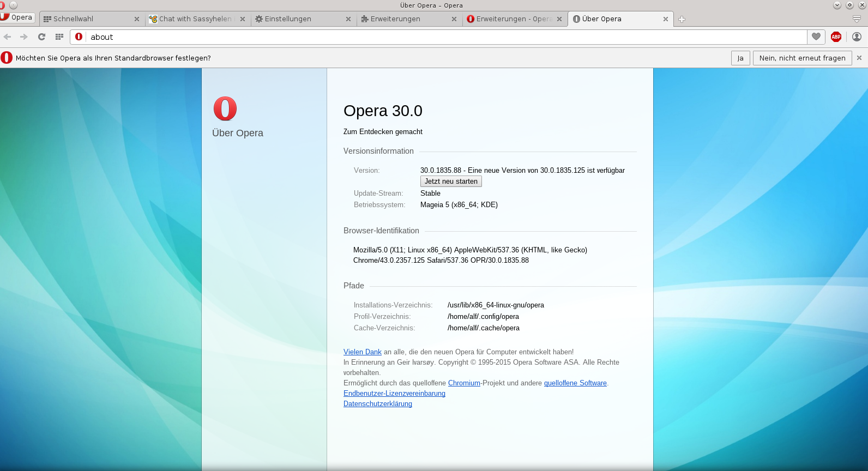Open the Adblock Plus ABP extension icon
This screenshot has width=868, height=471.
[x=836, y=37]
